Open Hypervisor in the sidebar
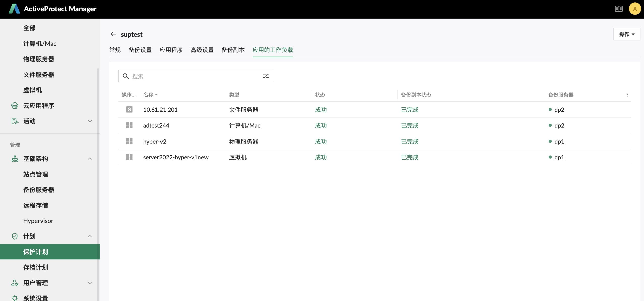This screenshot has width=644, height=301. [x=38, y=221]
